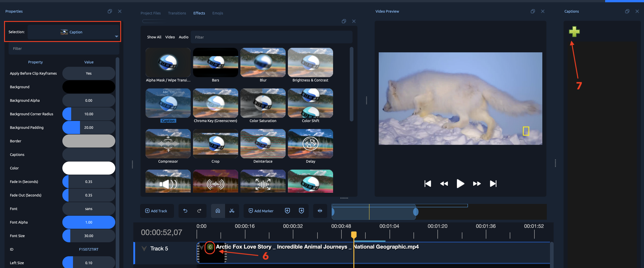
Task: Show only Video effects filter
Action: (x=170, y=37)
